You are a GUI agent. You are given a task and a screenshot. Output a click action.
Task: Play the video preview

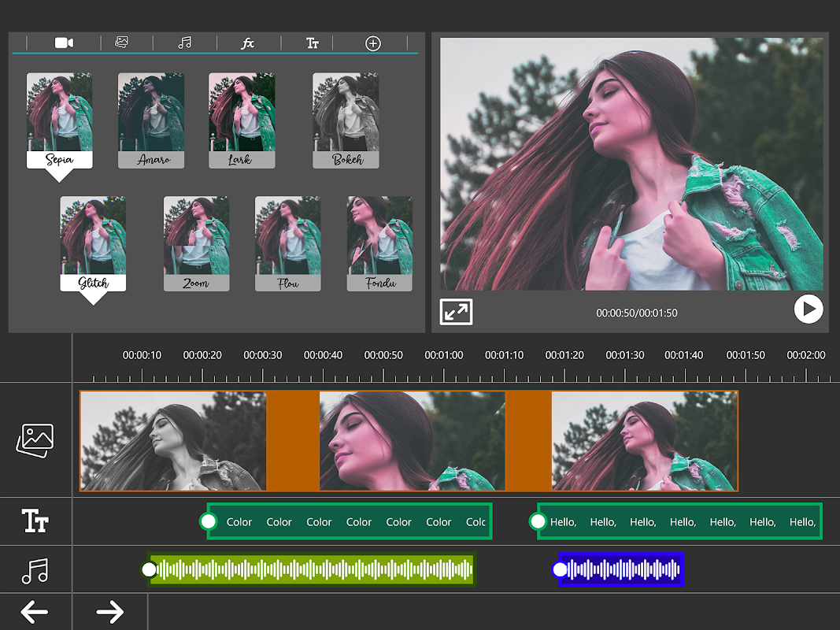808,309
